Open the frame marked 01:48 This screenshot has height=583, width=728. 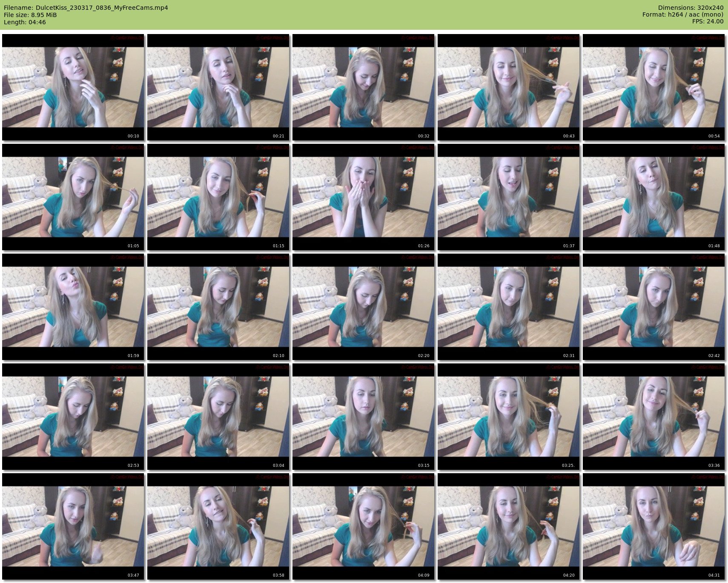653,197
